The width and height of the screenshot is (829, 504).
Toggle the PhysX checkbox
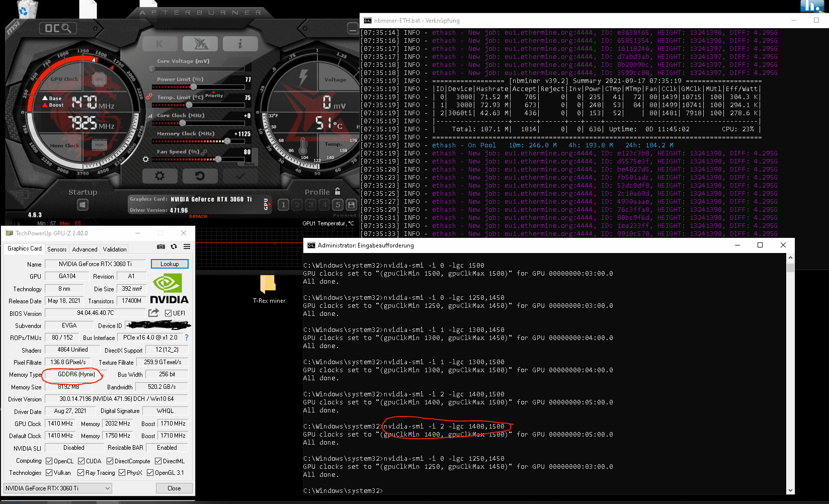pos(122,472)
